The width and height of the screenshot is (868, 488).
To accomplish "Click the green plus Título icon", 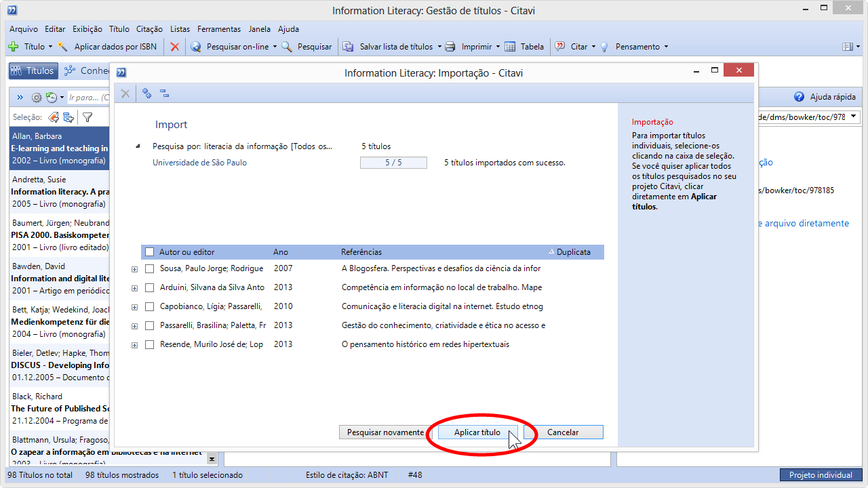I will [13, 47].
